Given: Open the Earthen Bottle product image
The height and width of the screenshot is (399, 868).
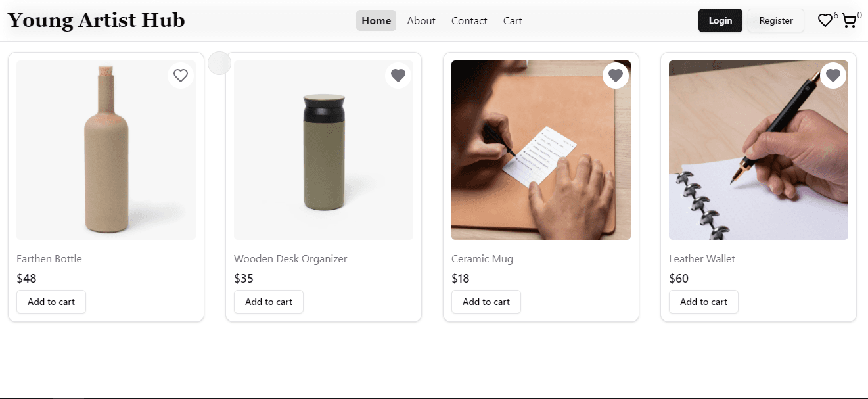Looking at the screenshot, I should 106,158.
